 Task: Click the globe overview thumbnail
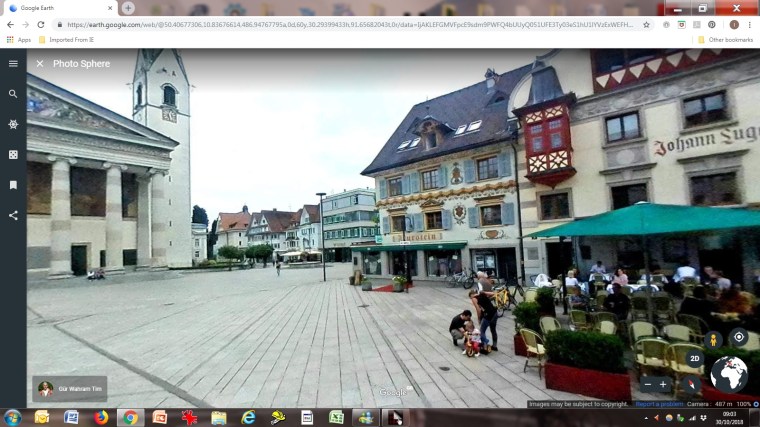click(x=729, y=374)
